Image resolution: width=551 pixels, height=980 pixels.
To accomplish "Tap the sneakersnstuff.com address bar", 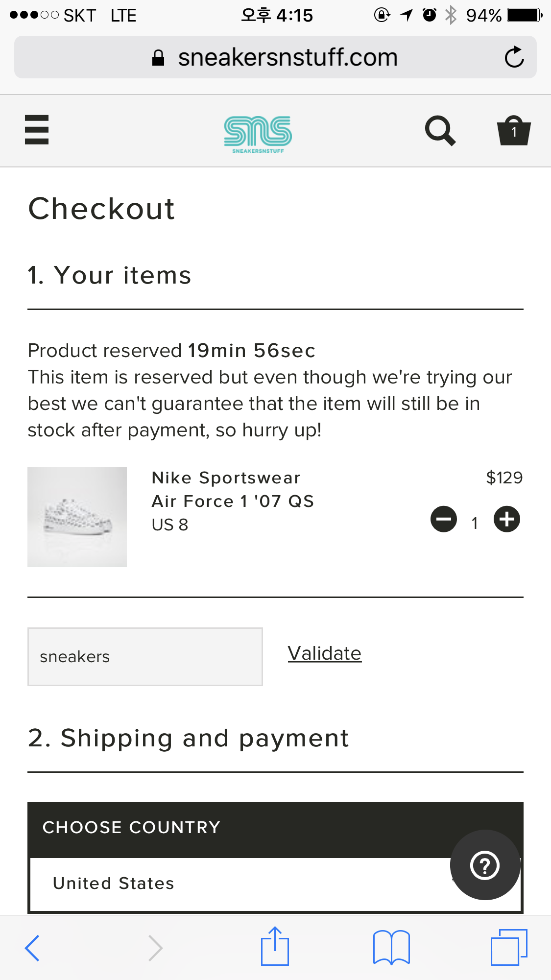I will (x=287, y=57).
